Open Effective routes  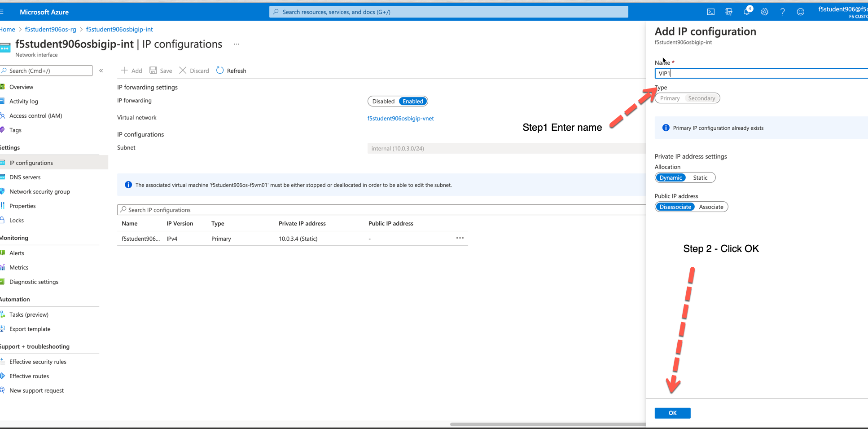(29, 376)
